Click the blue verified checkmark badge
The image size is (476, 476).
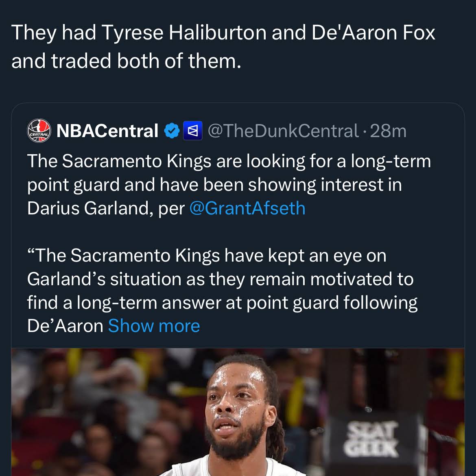pyautogui.click(x=172, y=131)
